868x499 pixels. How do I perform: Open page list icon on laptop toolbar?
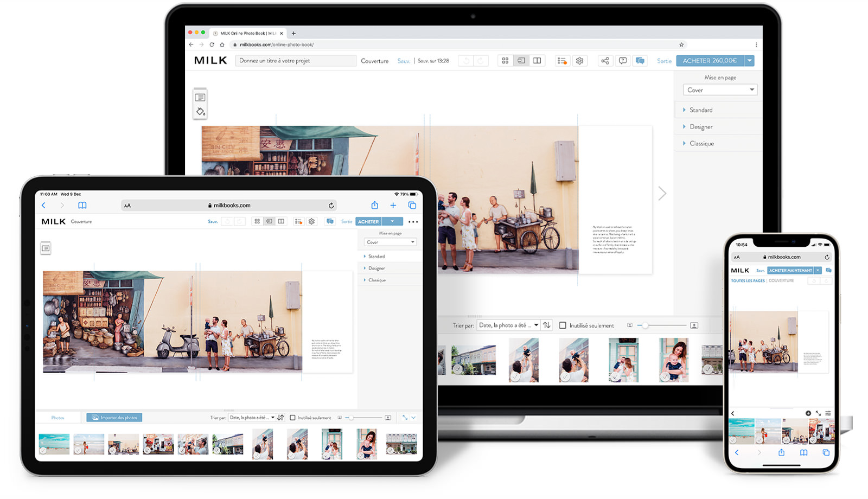tap(562, 61)
